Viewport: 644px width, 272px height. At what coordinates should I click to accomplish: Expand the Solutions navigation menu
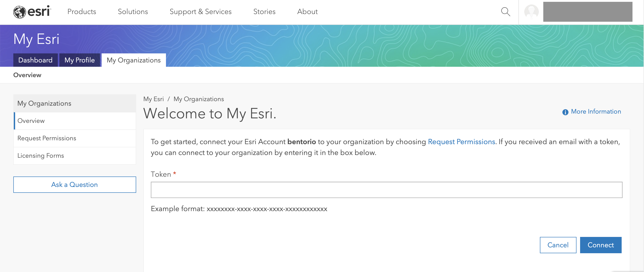coord(133,12)
